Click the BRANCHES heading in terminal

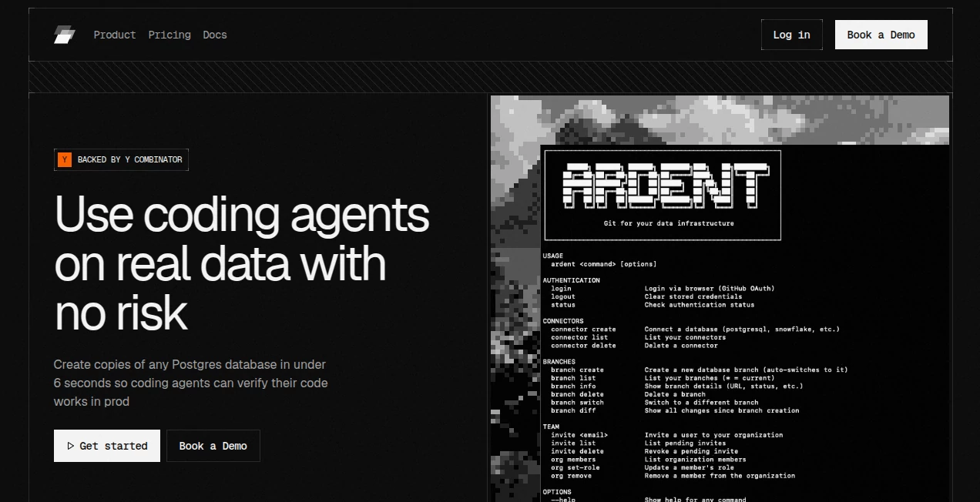559,362
